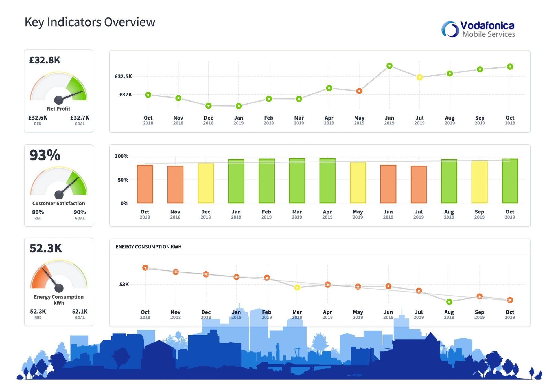This screenshot has width=558, height=392.
Task: Click the green Aug 2019 satisfaction bar
Action: click(449, 181)
